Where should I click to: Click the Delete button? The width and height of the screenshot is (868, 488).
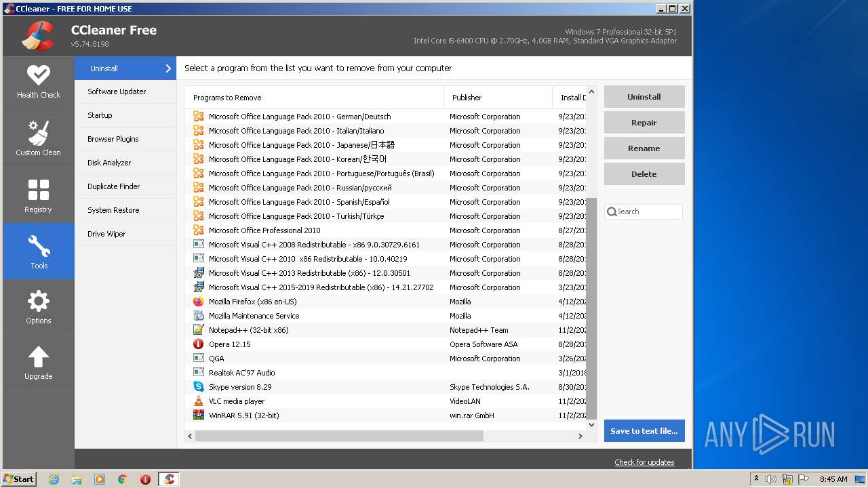pyautogui.click(x=644, y=174)
